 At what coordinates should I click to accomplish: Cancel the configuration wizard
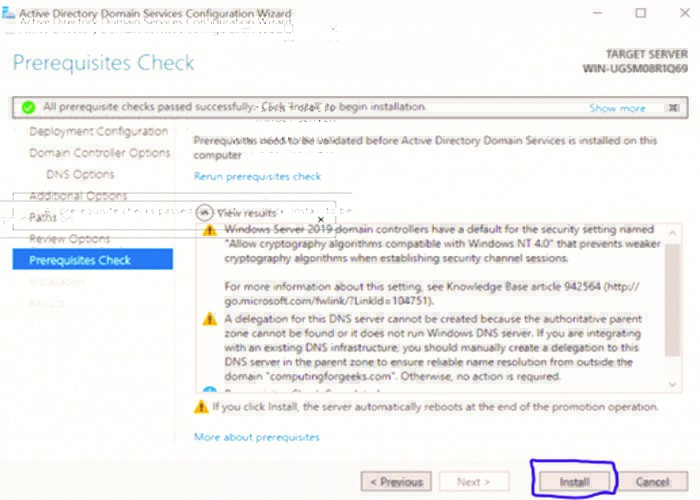pos(652,481)
